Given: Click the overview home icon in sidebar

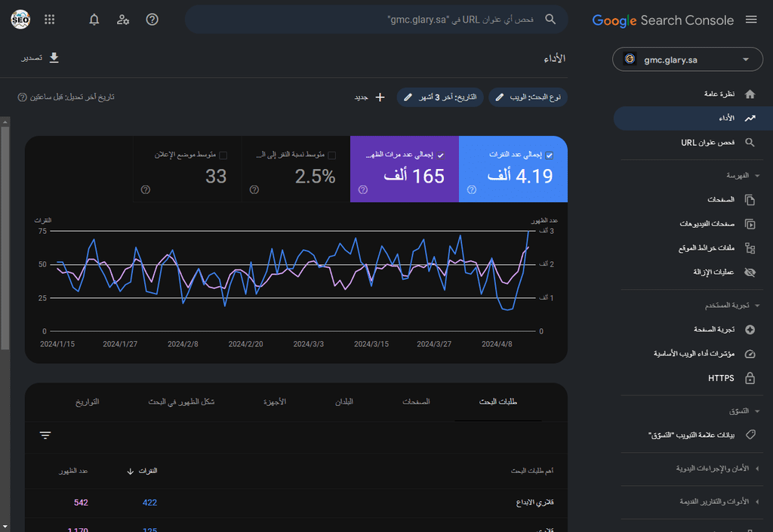Looking at the screenshot, I should coord(750,94).
